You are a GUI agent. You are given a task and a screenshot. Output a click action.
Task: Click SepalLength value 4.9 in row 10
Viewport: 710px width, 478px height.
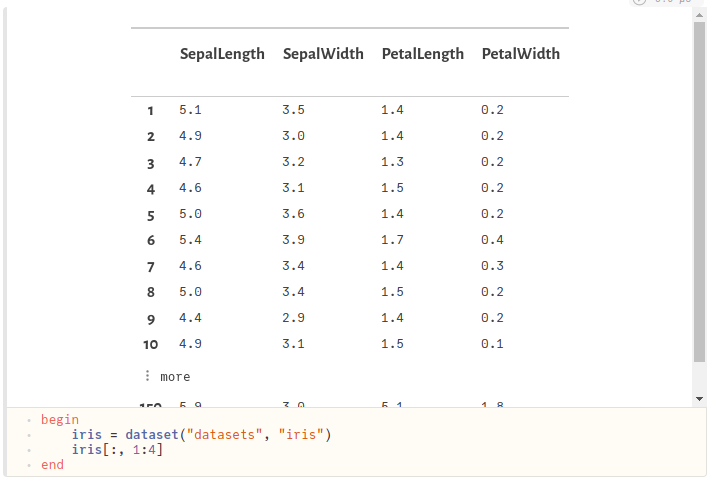point(190,344)
